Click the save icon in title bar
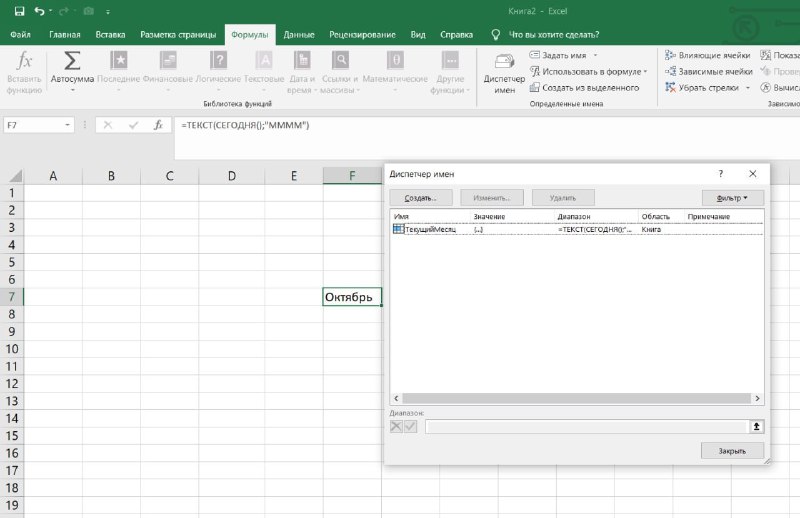The width and height of the screenshot is (800, 518). tap(19, 11)
